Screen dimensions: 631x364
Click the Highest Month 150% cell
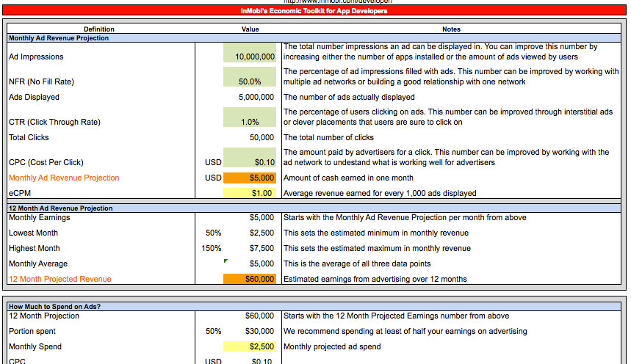pyautogui.click(x=212, y=249)
